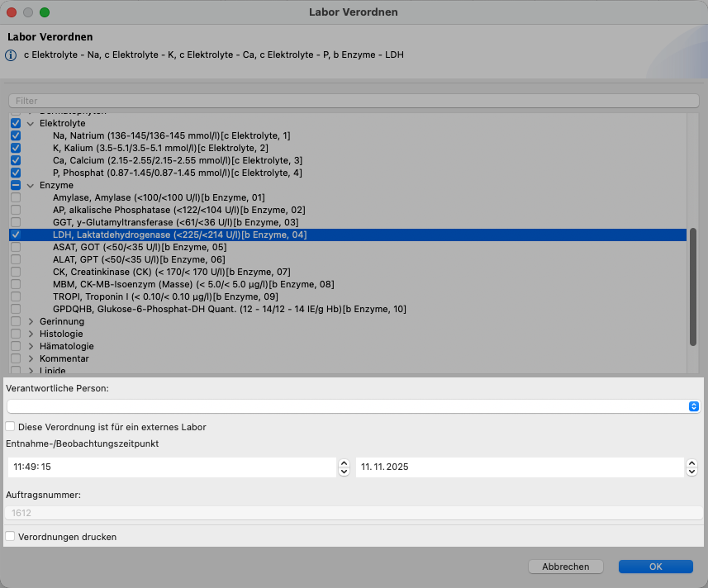708x588 pixels.
Task: Expand the Hämatologie group
Action: [x=31, y=346]
